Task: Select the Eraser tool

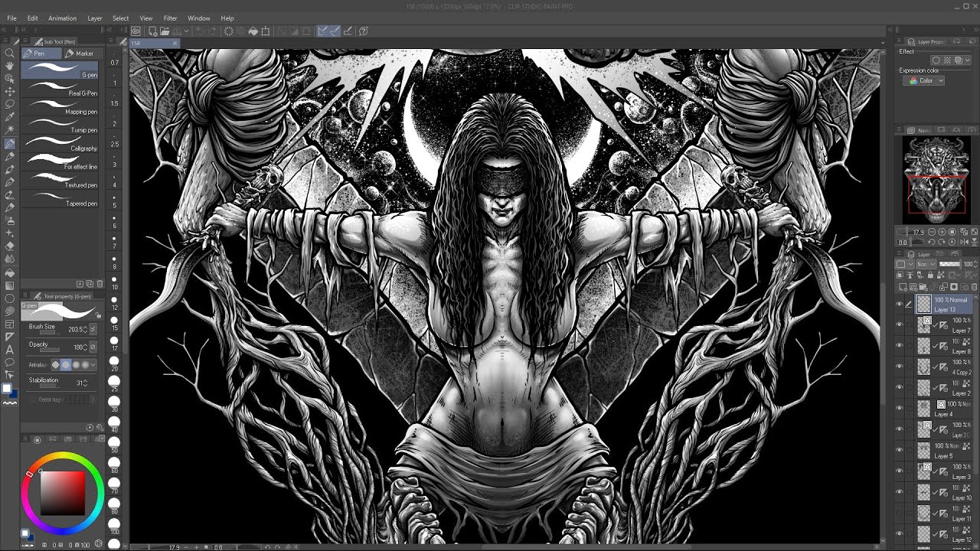Action: tap(10, 246)
